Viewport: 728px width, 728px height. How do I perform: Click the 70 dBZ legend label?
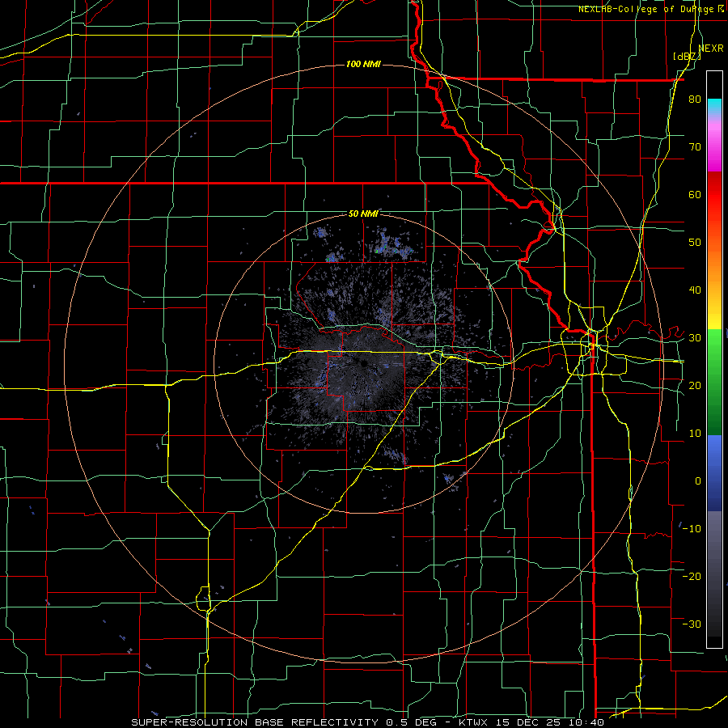[x=695, y=147]
